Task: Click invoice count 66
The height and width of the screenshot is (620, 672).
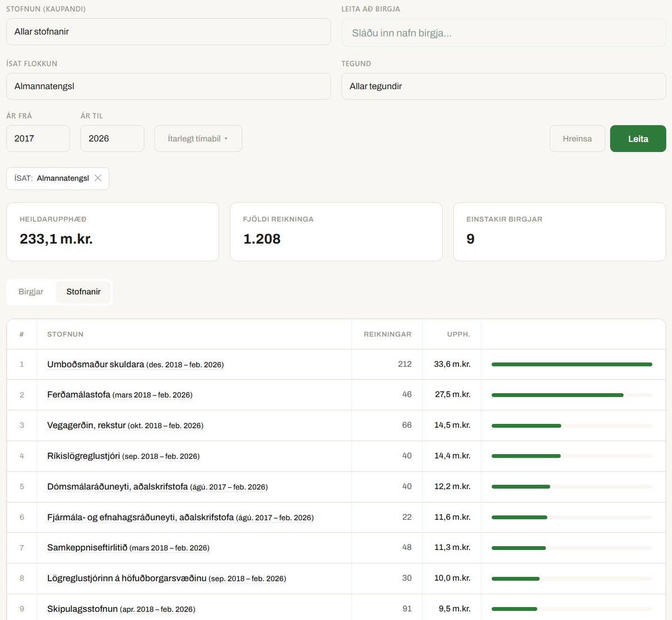Action: [407, 425]
